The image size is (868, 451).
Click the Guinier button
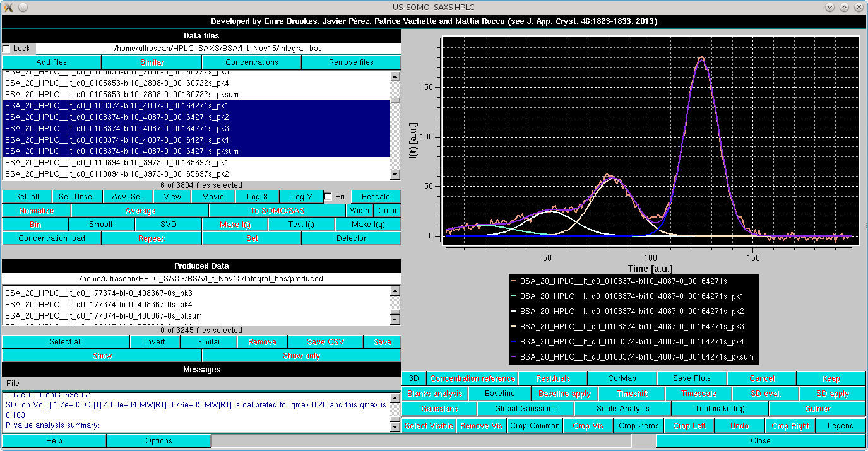(x=817, y=409)
